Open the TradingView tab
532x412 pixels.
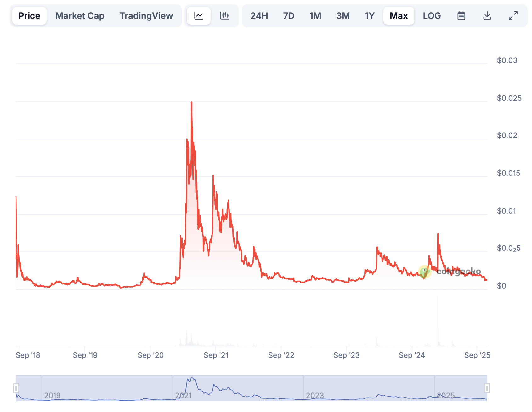pos(146,16)
